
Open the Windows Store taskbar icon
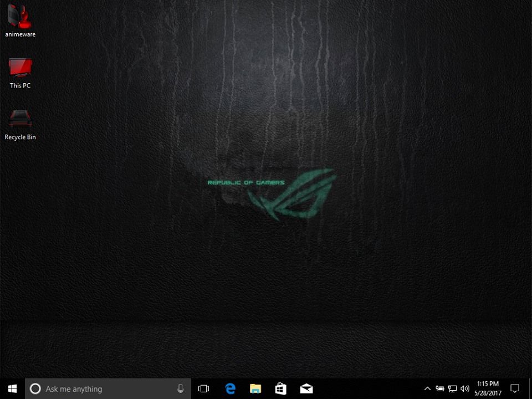(281, 388)
